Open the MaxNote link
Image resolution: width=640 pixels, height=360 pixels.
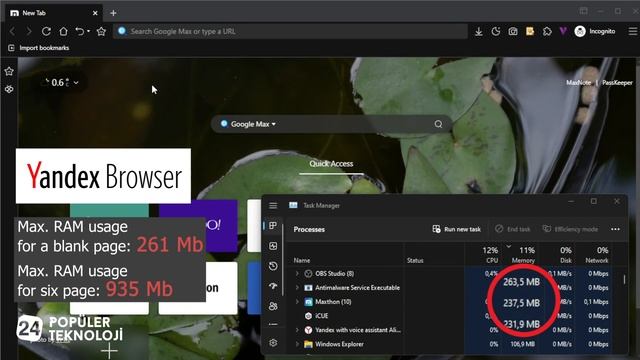click(x=578, y=82)
